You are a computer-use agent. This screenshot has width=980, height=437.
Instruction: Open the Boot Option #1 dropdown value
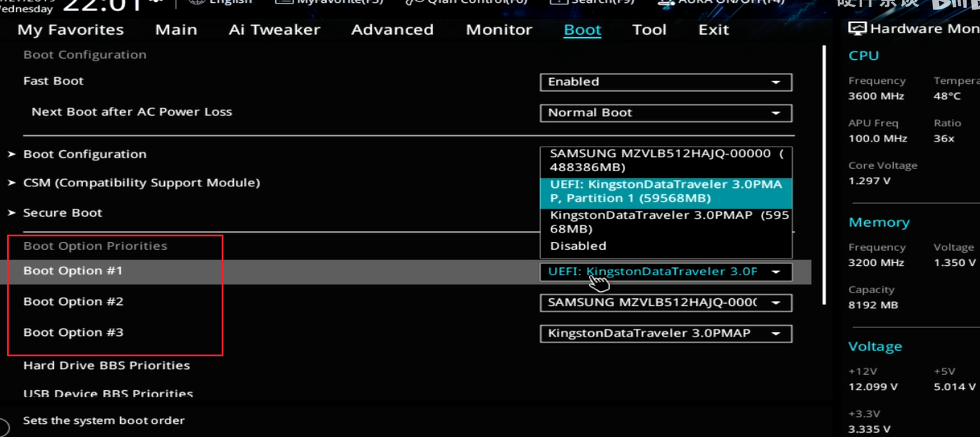[666, 272]
